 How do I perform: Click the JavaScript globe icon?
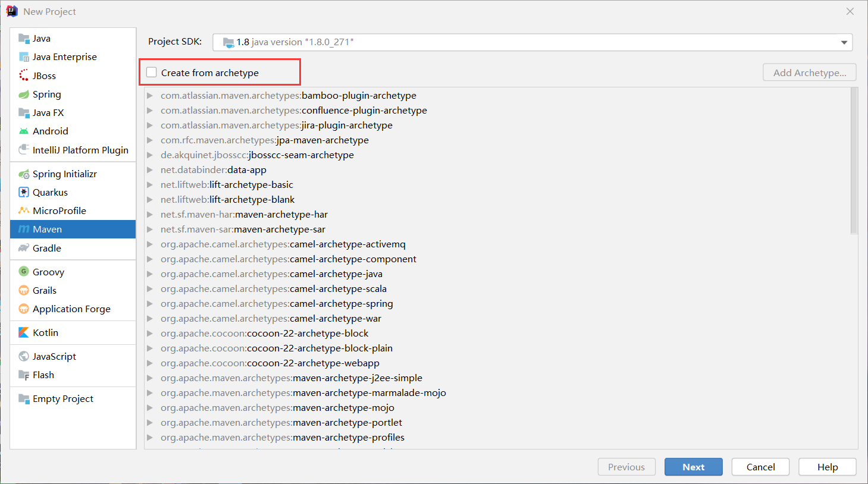click(x=24, y=356)
